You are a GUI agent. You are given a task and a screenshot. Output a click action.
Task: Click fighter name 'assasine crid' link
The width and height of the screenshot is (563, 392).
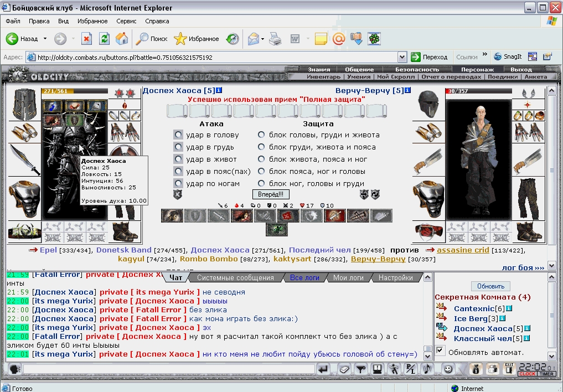[x=463, y=250]
